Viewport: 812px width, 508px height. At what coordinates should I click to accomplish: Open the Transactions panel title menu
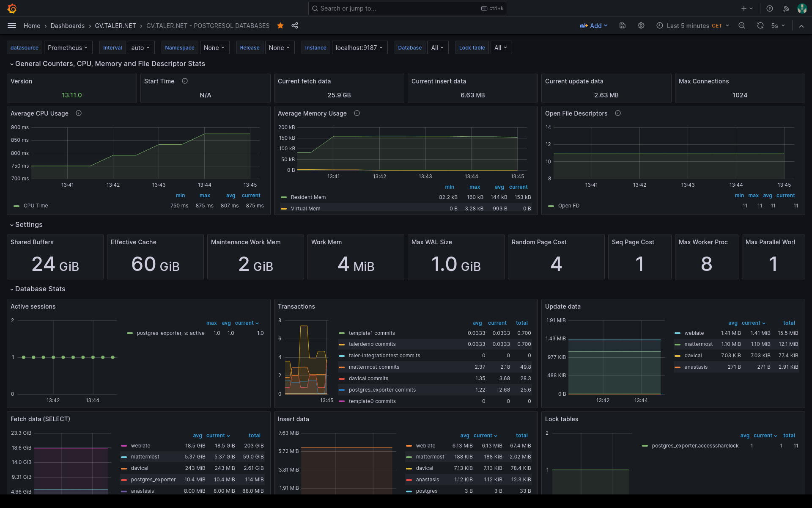(x=296, y=306)
